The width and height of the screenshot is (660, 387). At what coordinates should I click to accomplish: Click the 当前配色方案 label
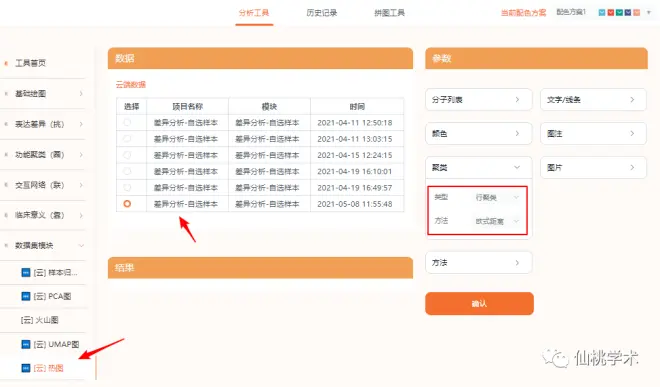pos(523,13)
